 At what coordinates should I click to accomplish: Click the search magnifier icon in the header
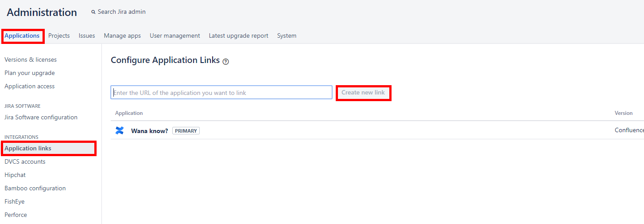pos(93,12)
